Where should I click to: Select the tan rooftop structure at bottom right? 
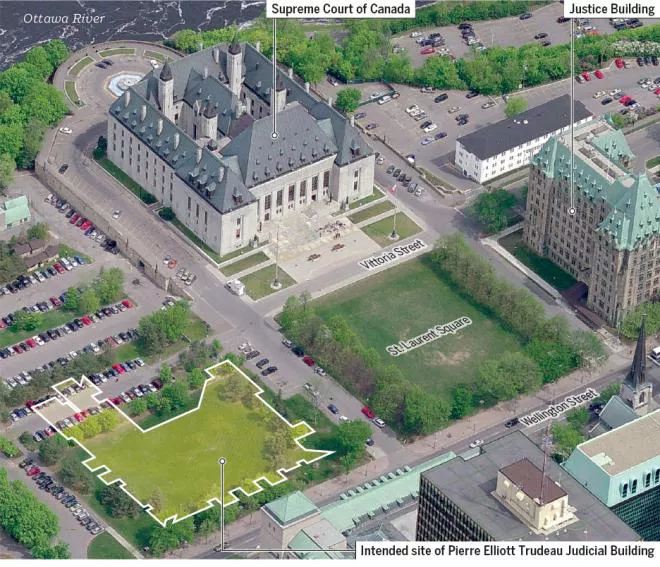(532, 492)
